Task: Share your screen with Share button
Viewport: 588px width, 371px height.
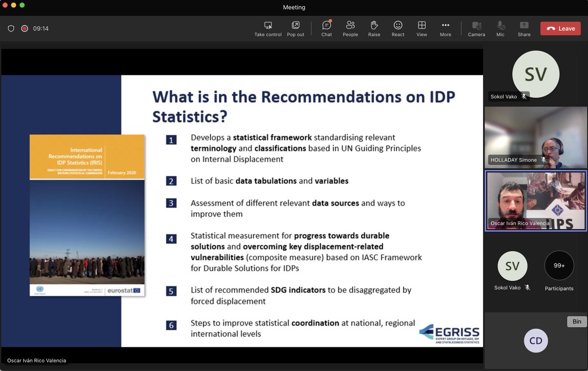Action: 524,29
